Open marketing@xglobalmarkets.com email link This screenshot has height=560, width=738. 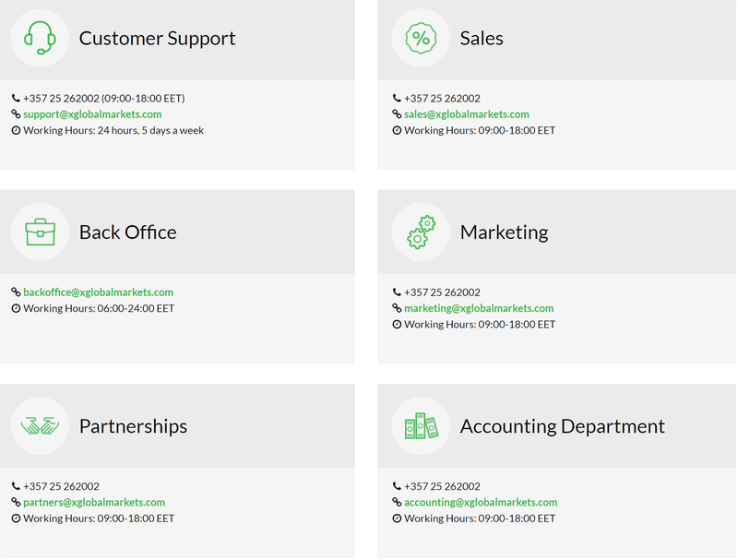(479, 308)
